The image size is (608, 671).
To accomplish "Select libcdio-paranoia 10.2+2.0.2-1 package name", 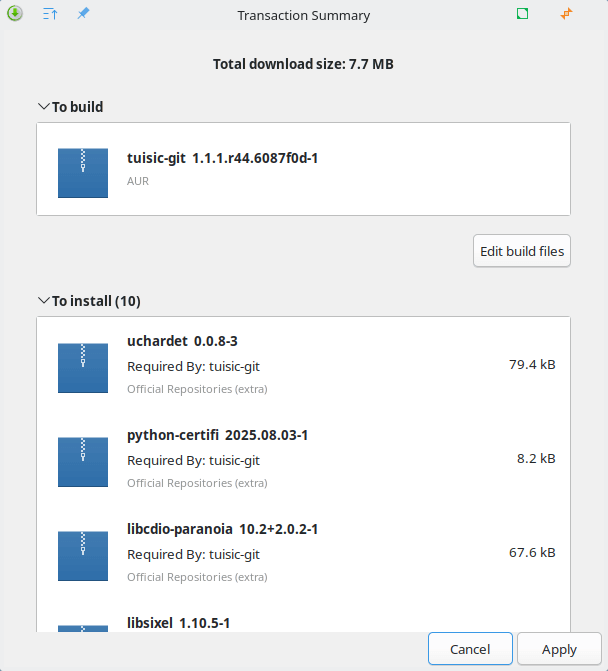I will (x=222, y=529).
